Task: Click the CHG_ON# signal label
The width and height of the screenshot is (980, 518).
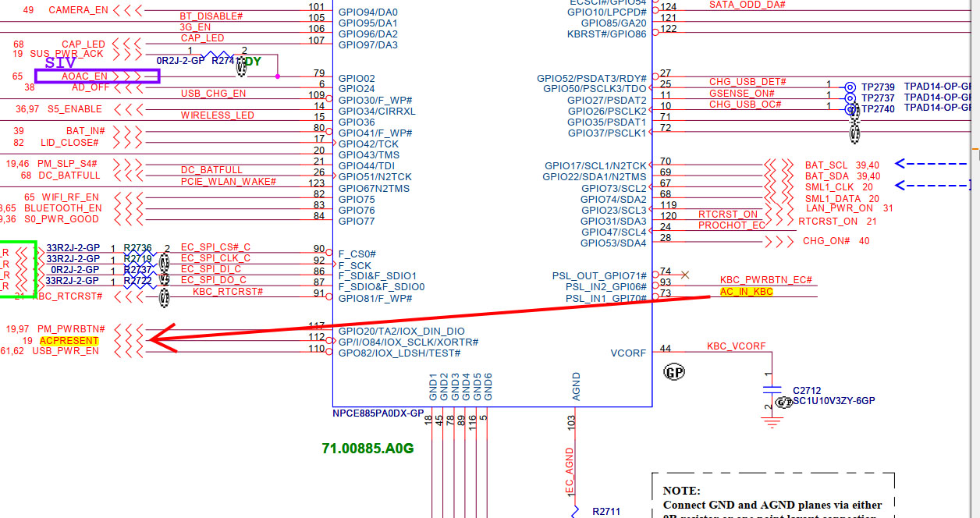Action: pyautogui.click(x=826, y=241)
